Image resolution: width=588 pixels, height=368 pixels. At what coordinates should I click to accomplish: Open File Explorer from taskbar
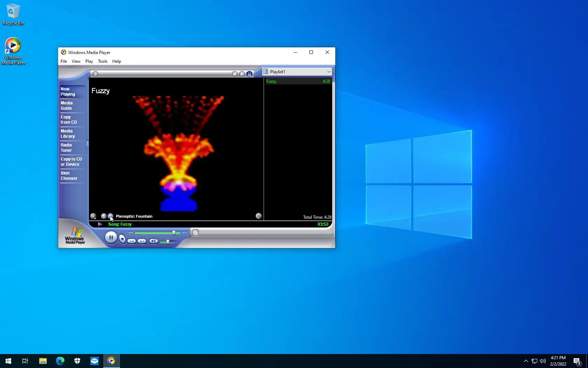click(43, 361)
